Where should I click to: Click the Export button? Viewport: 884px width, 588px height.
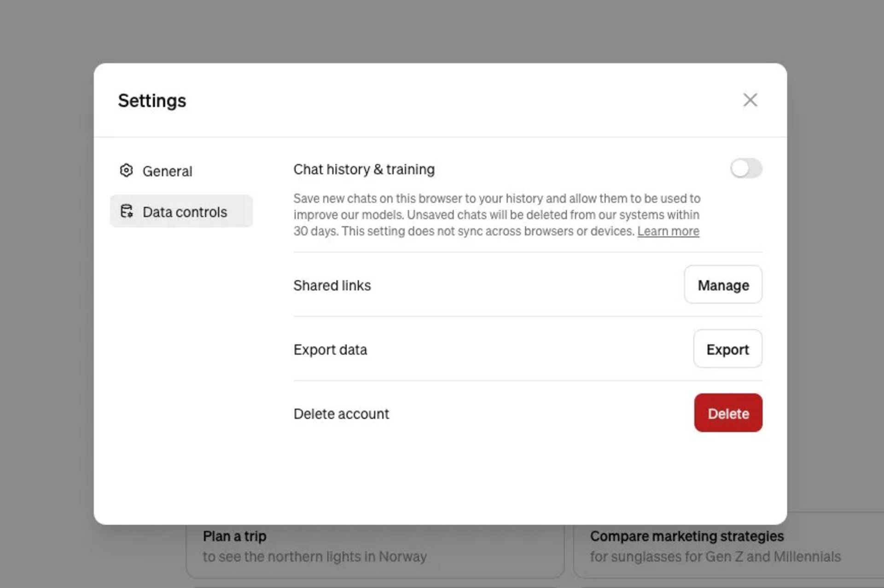727,349
